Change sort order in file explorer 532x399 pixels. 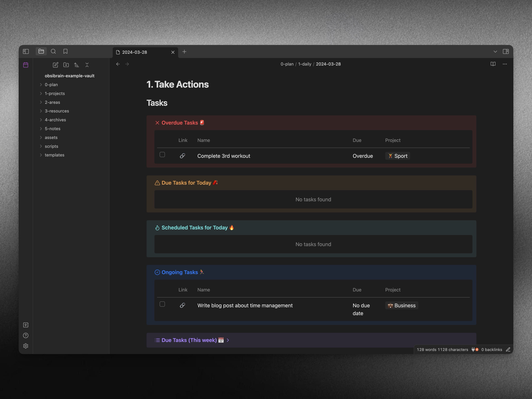click(x=77, y=65)
